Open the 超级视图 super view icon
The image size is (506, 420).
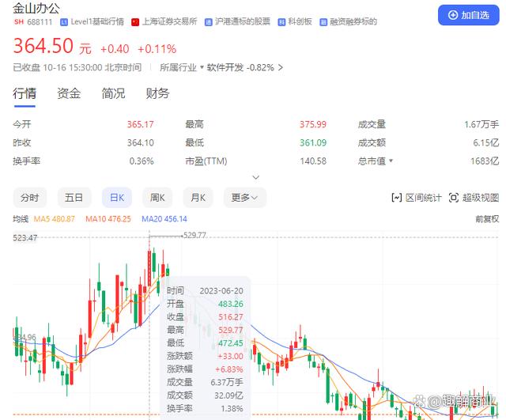click(x=454, y=197)
